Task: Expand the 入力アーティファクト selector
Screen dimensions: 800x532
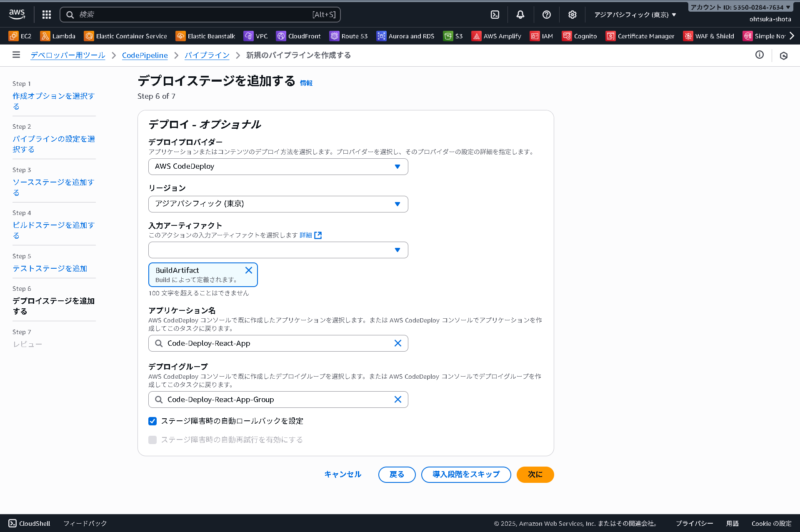Action: [278, 250]
